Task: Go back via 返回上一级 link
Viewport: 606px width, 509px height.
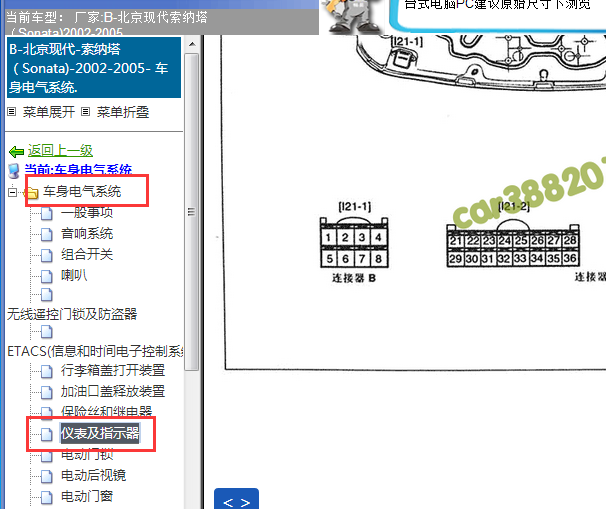Action: click(x=60, y=150)
